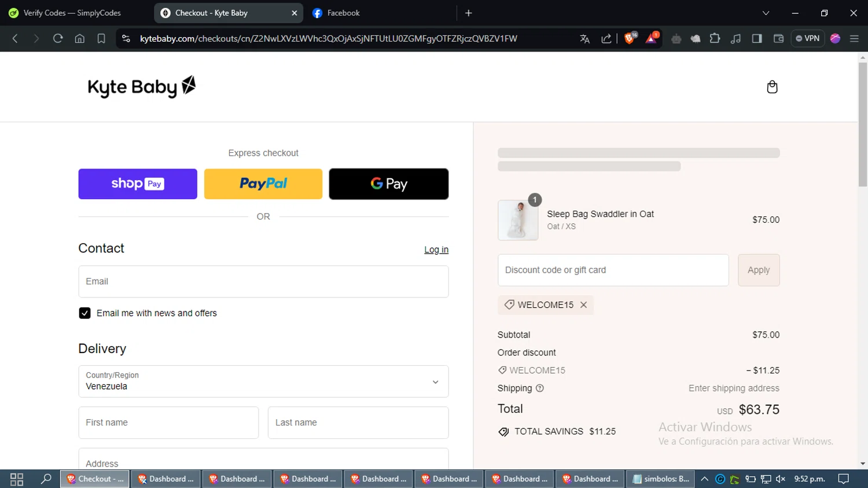Click the Express checkout label

263,153
